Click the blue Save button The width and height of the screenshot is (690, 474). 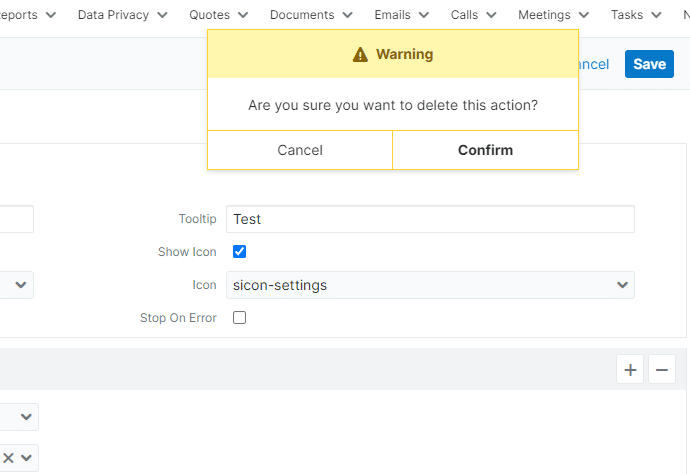649,64
